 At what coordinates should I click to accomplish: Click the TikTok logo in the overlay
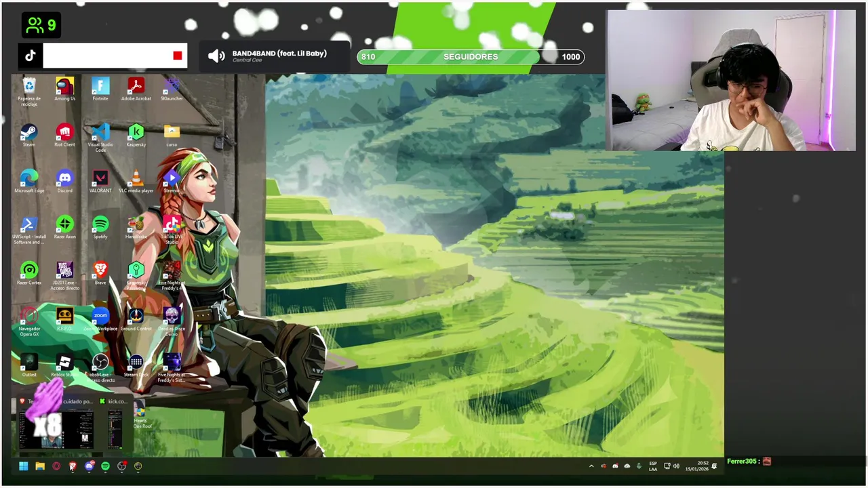[x=31, y=56]
